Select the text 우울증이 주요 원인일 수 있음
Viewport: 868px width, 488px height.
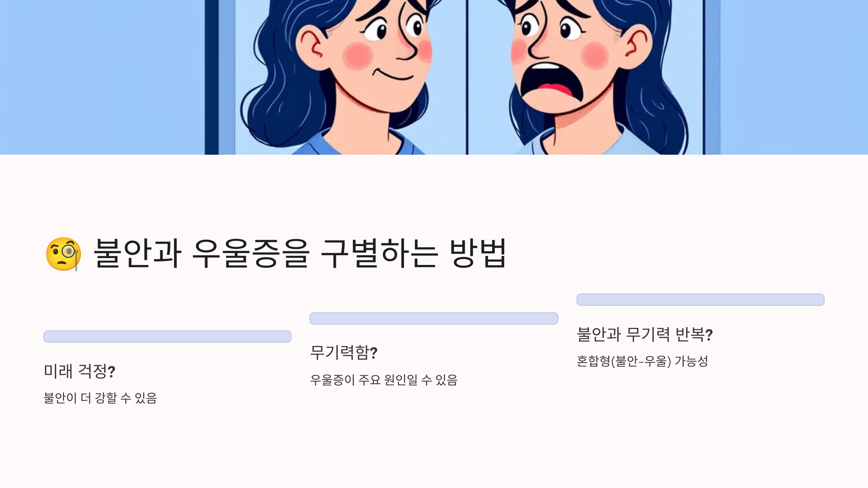coord(384,380)
